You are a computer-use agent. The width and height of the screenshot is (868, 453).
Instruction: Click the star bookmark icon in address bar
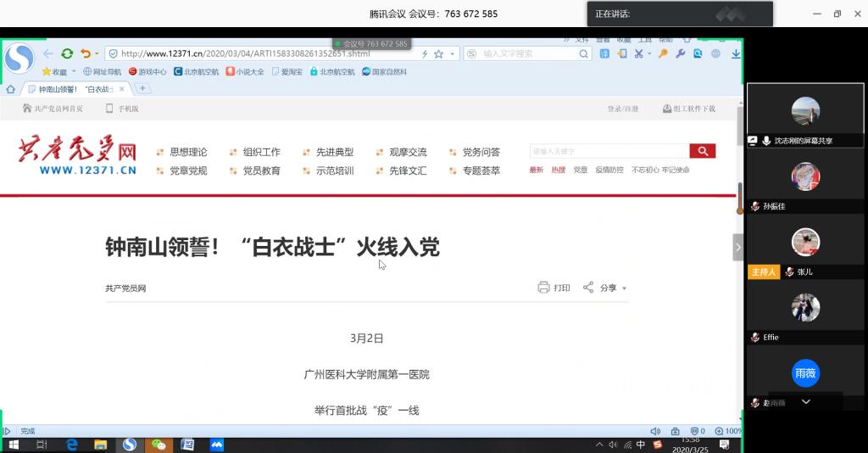coord(438,53)
